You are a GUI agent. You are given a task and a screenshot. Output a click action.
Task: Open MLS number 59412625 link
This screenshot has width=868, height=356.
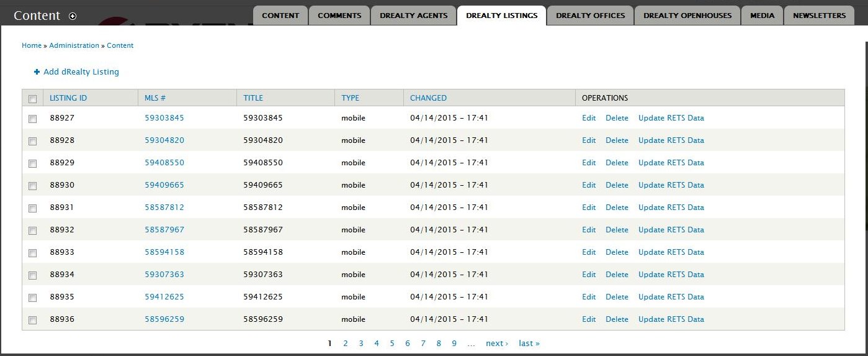pos(164,297)
